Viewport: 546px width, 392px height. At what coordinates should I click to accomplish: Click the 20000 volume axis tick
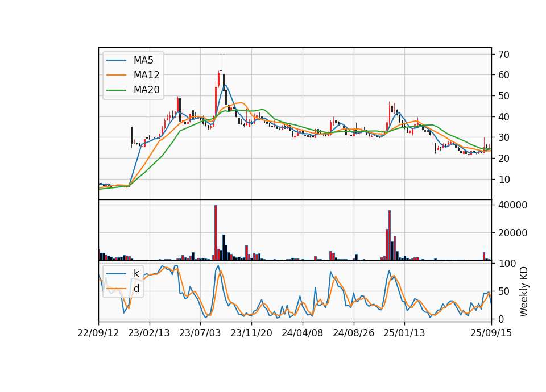[x=513, y=233]
